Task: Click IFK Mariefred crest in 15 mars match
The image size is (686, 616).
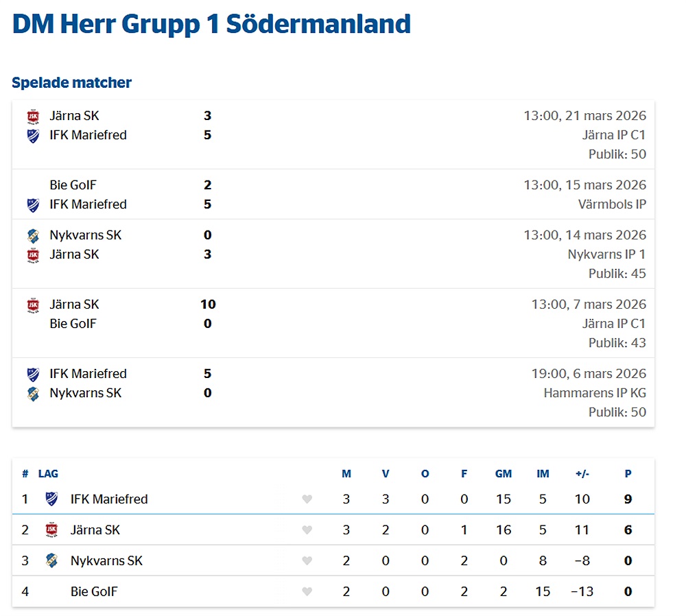Action: tap(33, 204)
